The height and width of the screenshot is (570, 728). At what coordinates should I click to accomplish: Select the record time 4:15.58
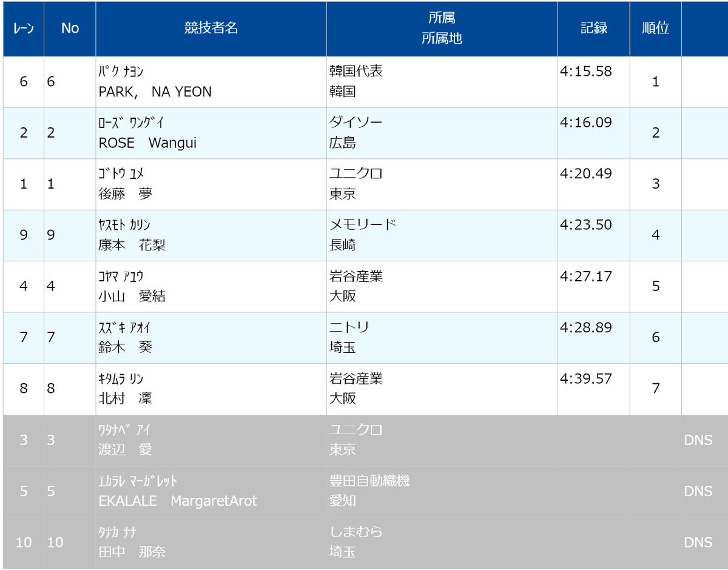click(x=586, y=72)
